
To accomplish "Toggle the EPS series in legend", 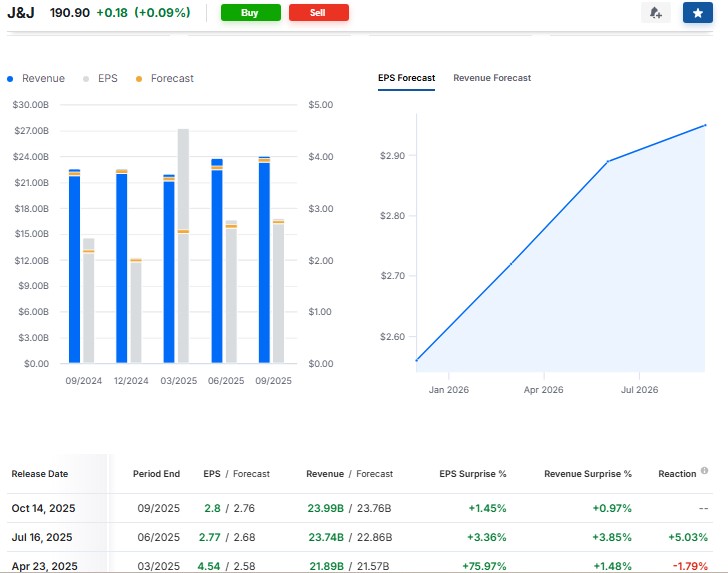I will pos(100,79).
